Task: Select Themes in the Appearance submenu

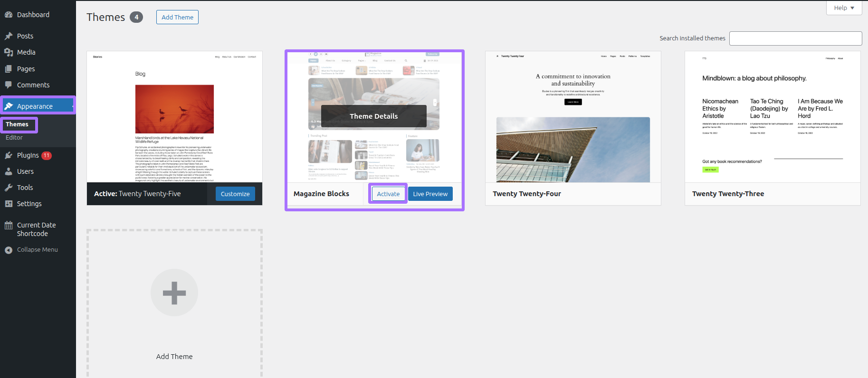Action: point(17,124)
